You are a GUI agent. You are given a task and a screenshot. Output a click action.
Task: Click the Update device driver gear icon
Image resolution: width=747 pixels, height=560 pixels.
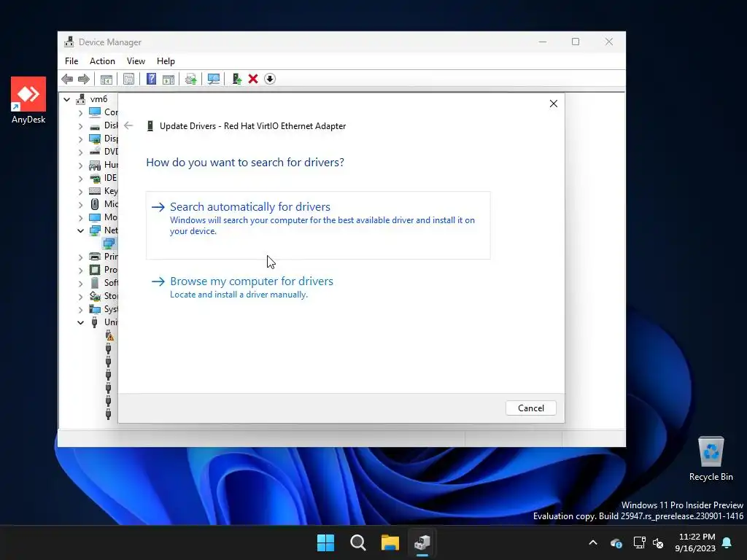pyautogui.click(x=190, y=79)
